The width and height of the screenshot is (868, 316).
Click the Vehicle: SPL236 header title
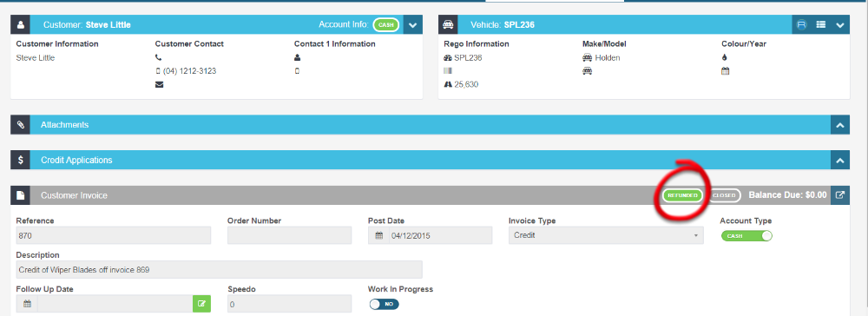pos(502,25)
